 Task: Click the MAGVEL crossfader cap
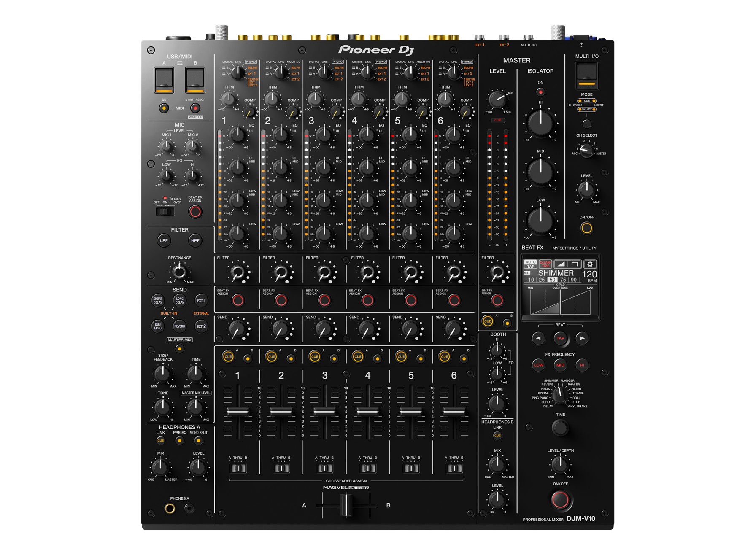(x=346, y=505)
